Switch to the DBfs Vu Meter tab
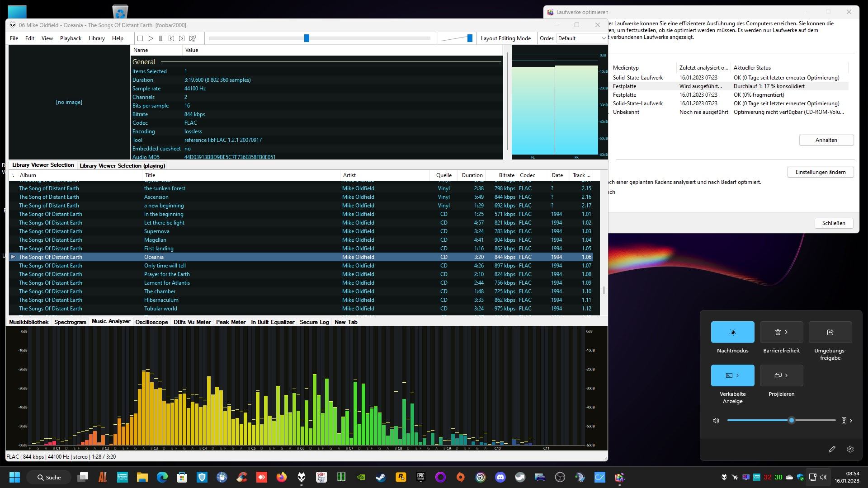The width and height of the screenshot is (868, 488). click(x=192, y=322)
